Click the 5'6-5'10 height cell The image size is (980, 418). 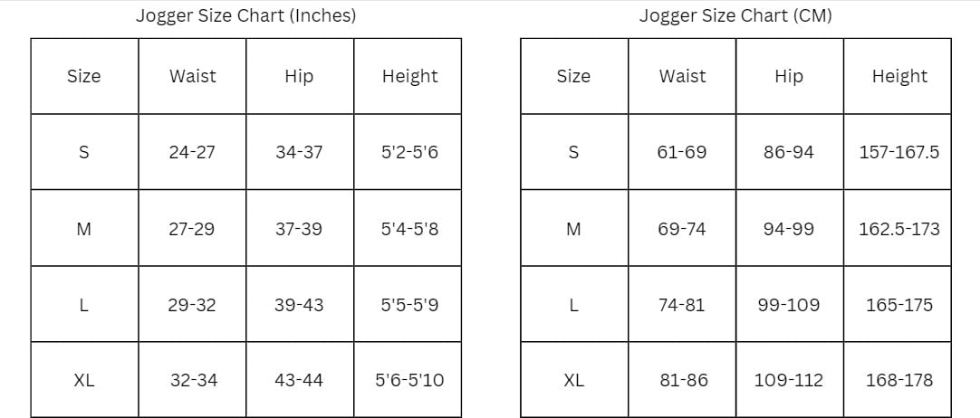(x=408, y=380)
